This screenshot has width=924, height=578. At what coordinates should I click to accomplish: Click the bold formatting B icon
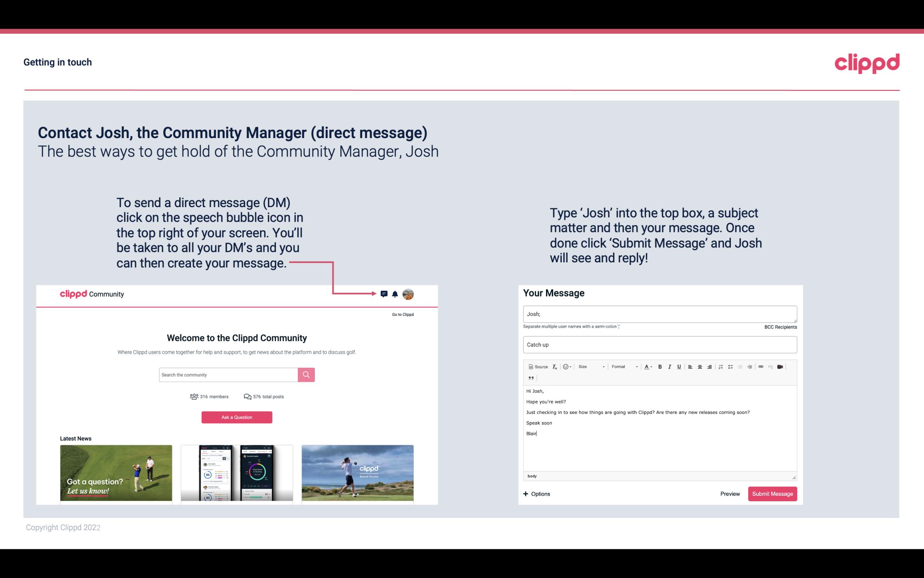660,366
